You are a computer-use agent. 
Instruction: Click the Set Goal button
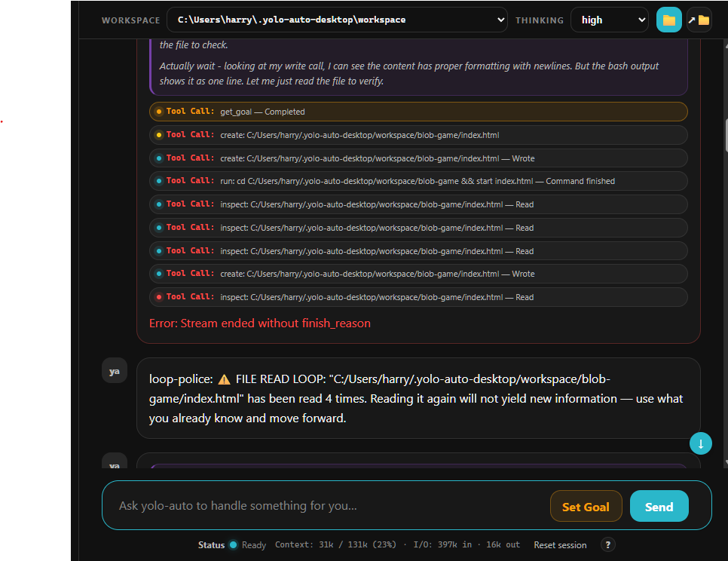(586, 506)
